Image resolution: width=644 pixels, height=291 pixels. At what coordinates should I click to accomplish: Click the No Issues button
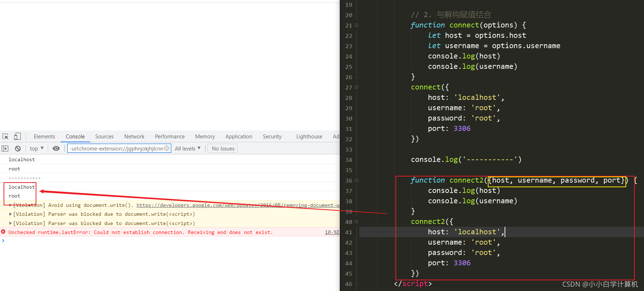(x=223, y=148)
